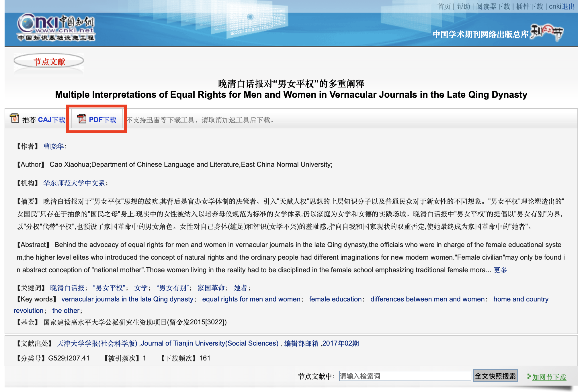Open the 插件下载 top link

coord(530,6)
